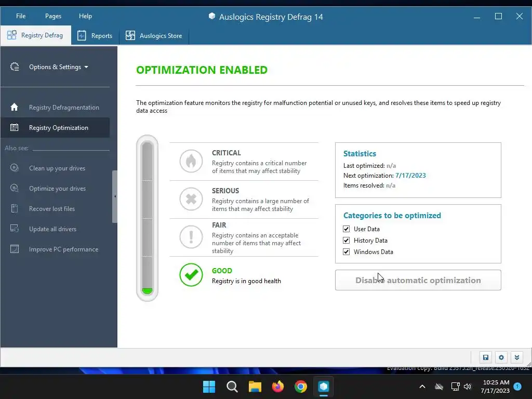This screenshot has height=399, width=532.
Task: Switch to the Reports tab
Action: click(x=95, y=36)
